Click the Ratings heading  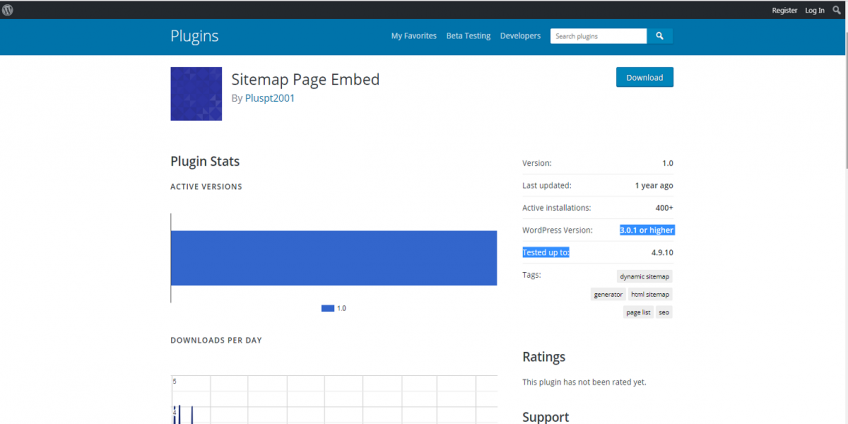[x=544, y=357]
